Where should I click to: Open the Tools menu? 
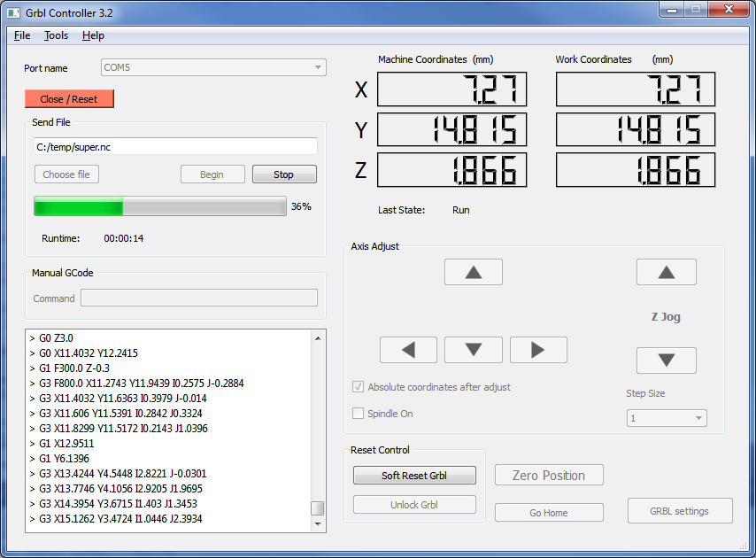(56, 35)
